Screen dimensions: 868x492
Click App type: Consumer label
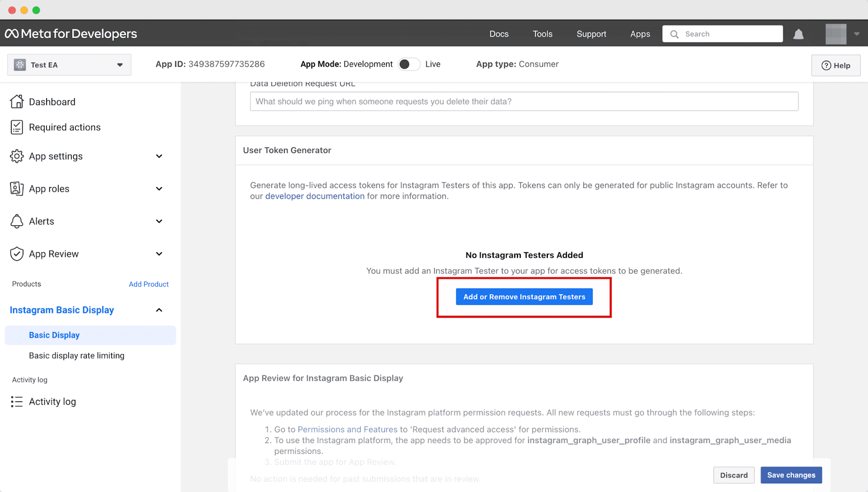[518, 64]
